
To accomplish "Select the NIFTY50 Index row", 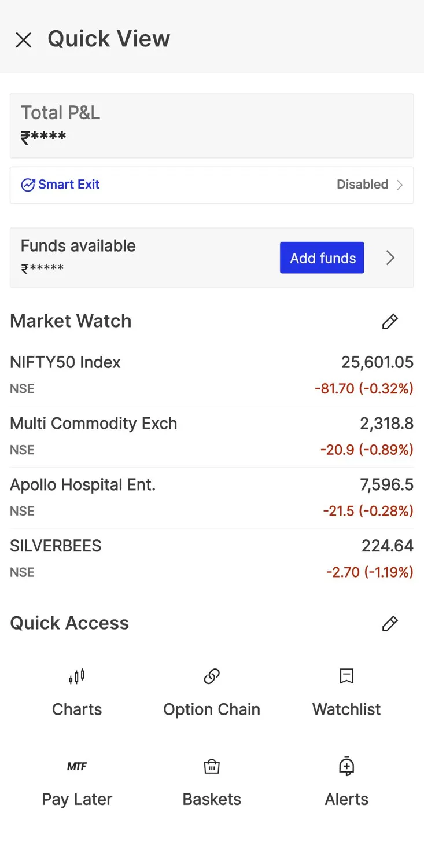I will (x=212, y=375).
